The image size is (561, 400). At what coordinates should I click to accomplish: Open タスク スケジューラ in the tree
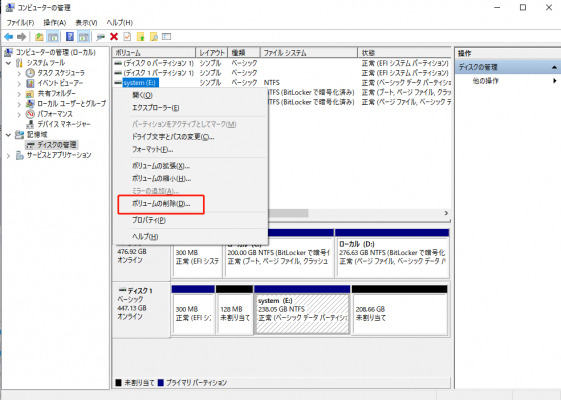pyautogui.click(x=61, y=73)
